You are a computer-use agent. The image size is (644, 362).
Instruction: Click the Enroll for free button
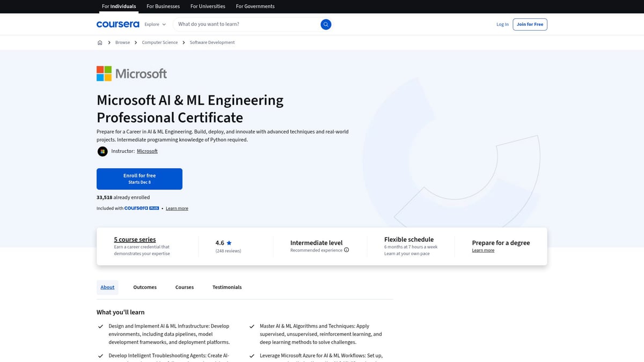coord(140,179)
